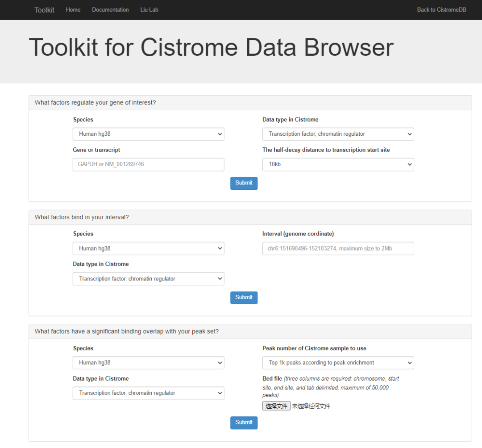Viewport: 482px width, 448px height.
Task: Click the Interval genome coordinate input
Action: click(x=338, y=248)
